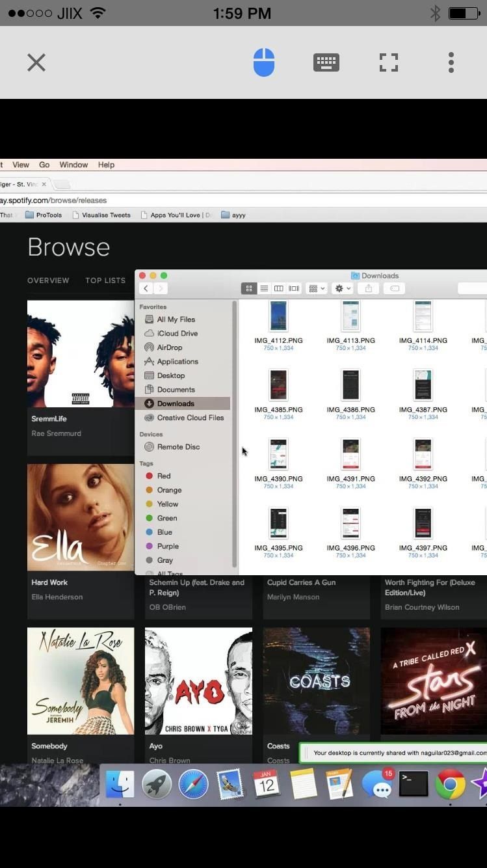Image resolution: width=487 pixels, height=868 pixels.
Task: Switch Finder to list view
Action: [264, 288]
